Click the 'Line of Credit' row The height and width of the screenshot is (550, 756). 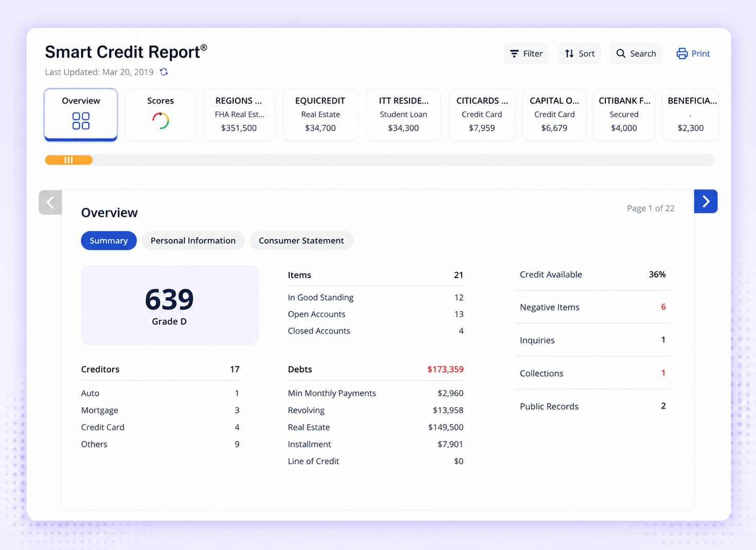[x=375, y=461]
